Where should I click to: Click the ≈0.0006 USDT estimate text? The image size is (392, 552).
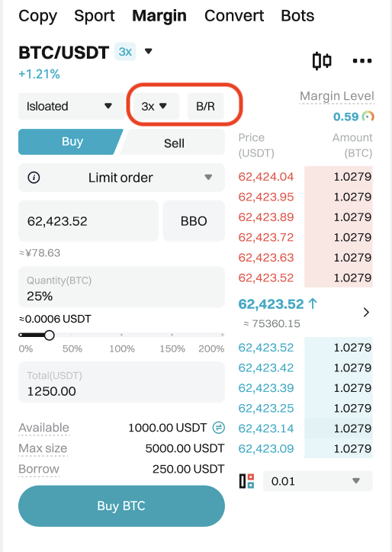(55, 319)
